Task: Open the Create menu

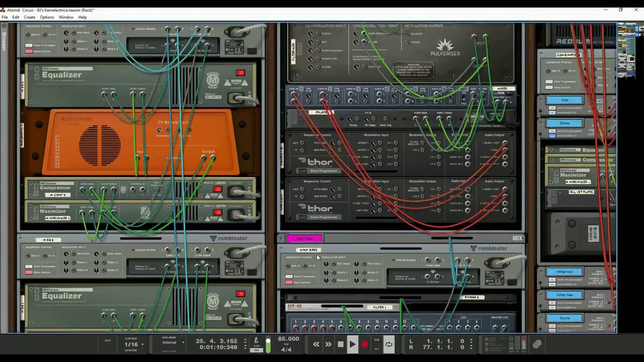Action: [30, 17]
